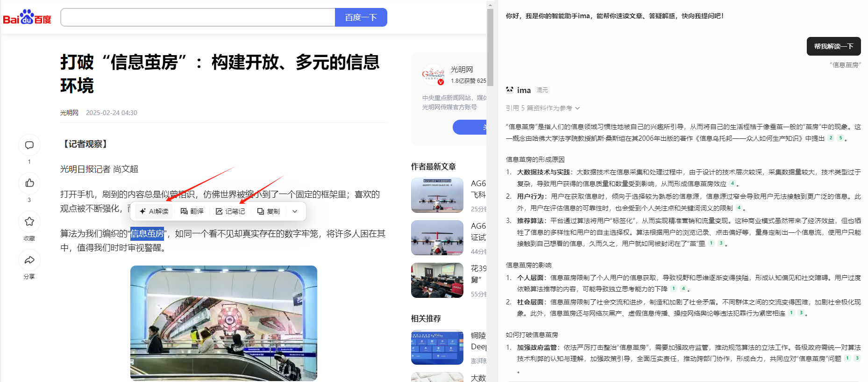Click the blue follow button under 光明网

tap(470, 127)
